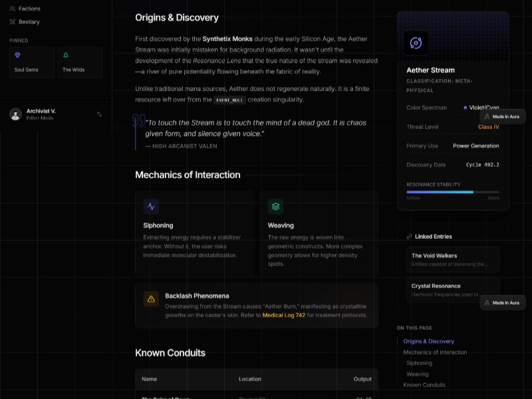Click the Color Spectrum violet dot indicator

[465, 107]
